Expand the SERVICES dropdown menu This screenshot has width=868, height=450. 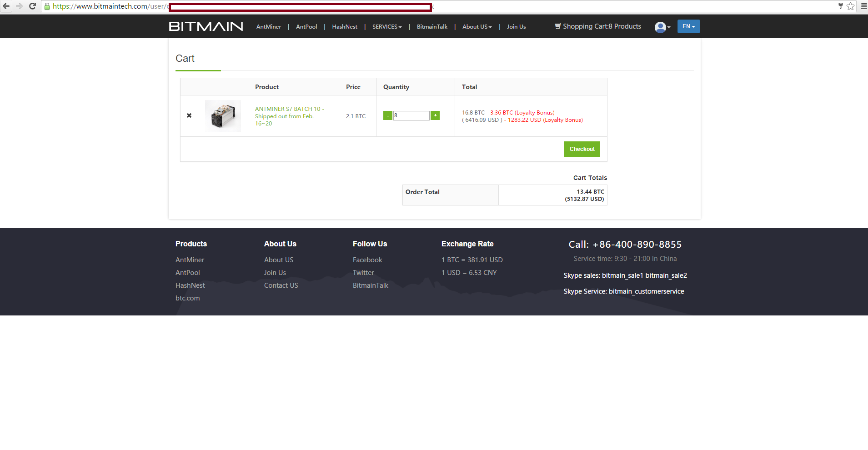pos(387,27)
